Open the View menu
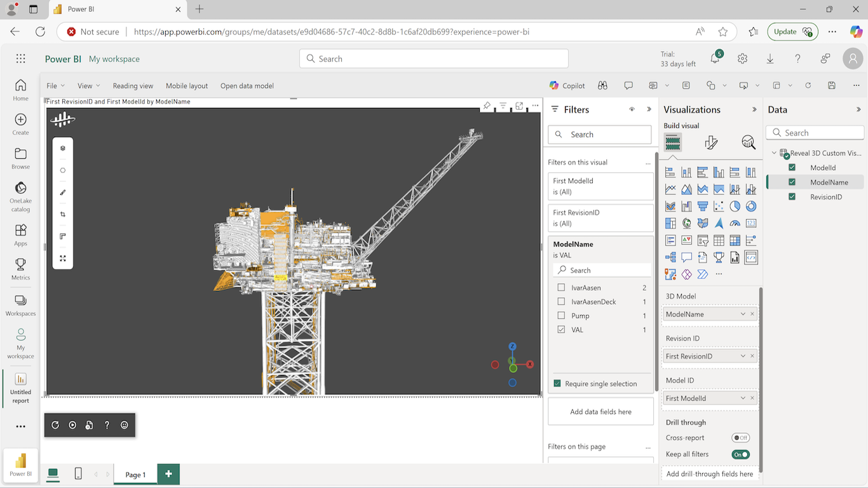This screenshot has width=868, height=488. [x=88, y=85]
